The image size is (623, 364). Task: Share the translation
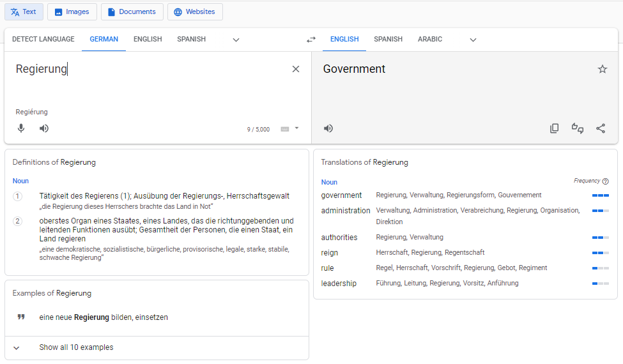pos(601,128)
